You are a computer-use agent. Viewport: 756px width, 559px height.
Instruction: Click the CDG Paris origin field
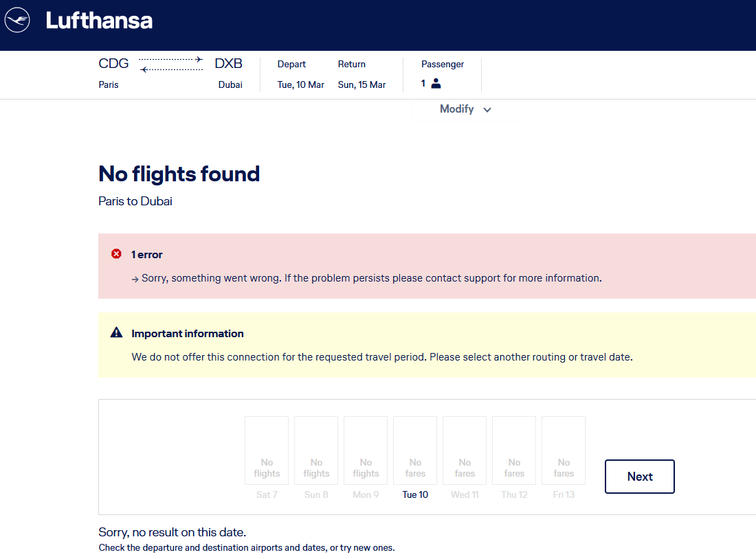pyautogui.click(x=113, y=73)
